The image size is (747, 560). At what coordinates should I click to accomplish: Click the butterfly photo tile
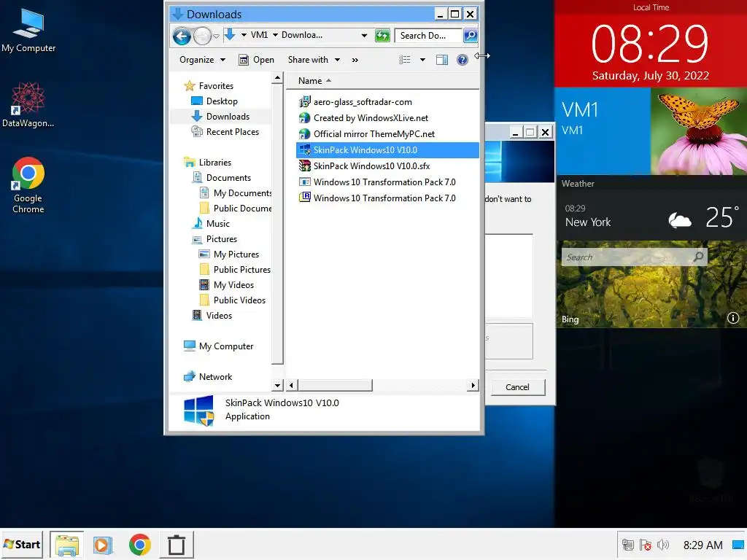pyautogui.click(x=698, y=131)
